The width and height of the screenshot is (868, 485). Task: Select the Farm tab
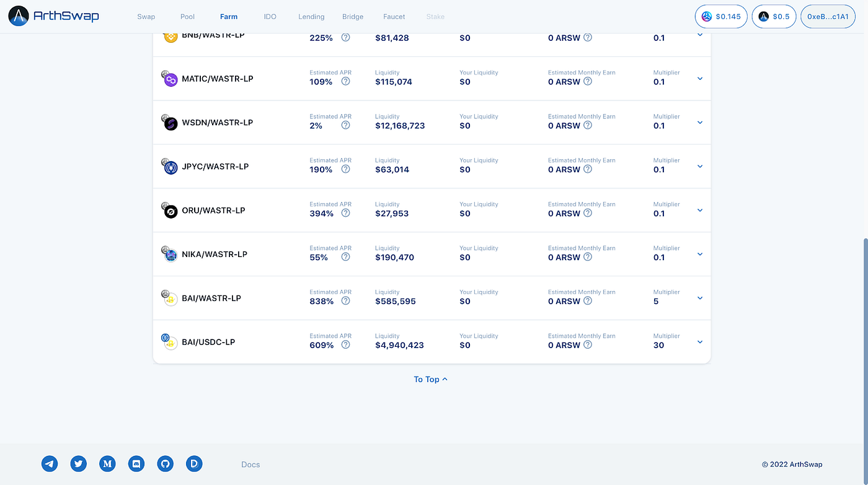pos(229,17)
